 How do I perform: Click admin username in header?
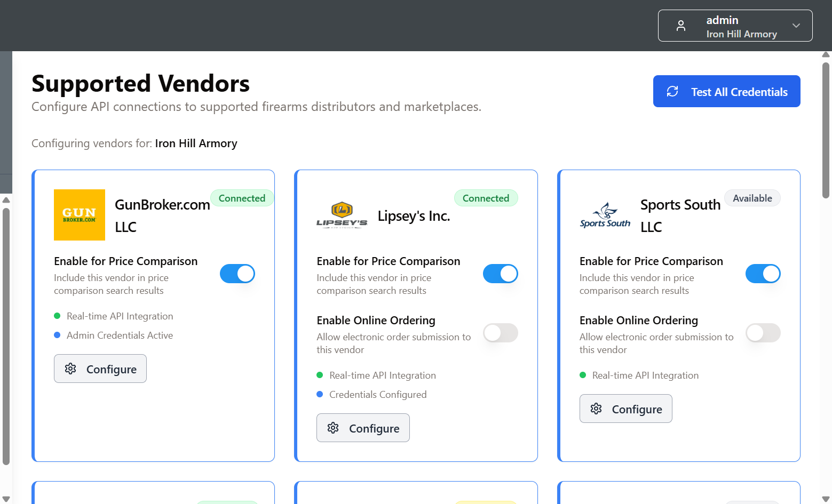coord(722,20)
